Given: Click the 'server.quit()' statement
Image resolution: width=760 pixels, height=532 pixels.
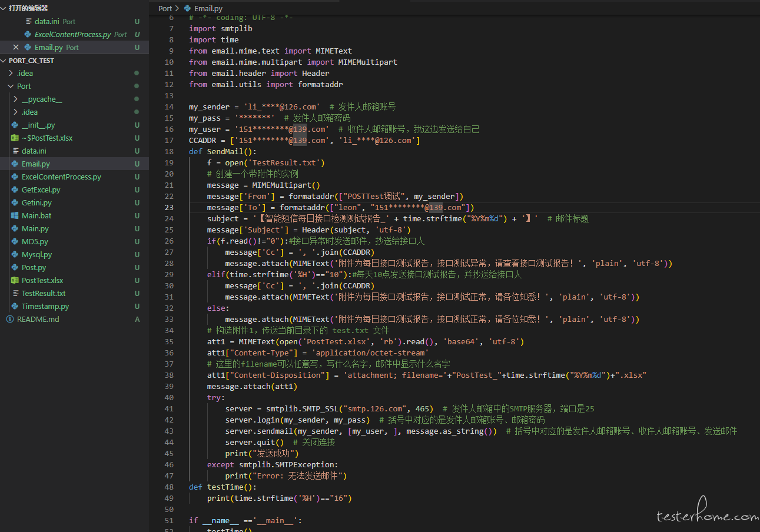Looking at the screenshot, I should pyautogui.click(x=254, y=443).
